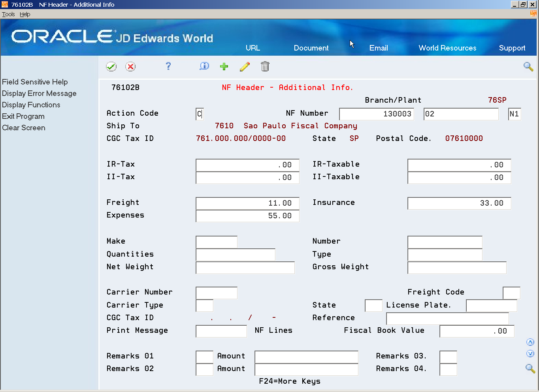Image resolution: width=539 pixels, height=392 pixels.
Task: Click the IR-Tax amount field
Action: [x=247, y=165]
